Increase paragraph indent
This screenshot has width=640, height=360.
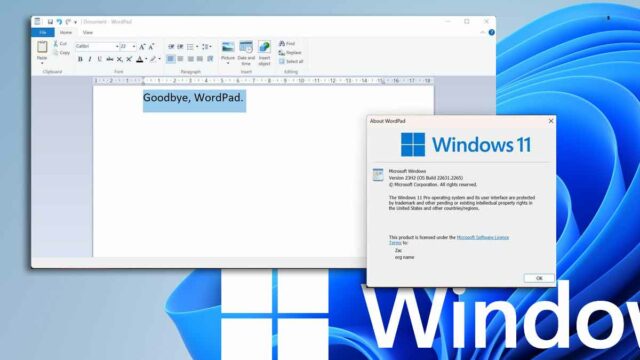pyautogui.click(x=180, y=47)
